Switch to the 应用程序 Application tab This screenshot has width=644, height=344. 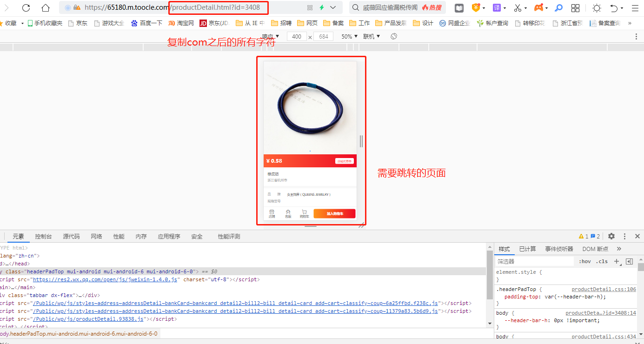169,237
